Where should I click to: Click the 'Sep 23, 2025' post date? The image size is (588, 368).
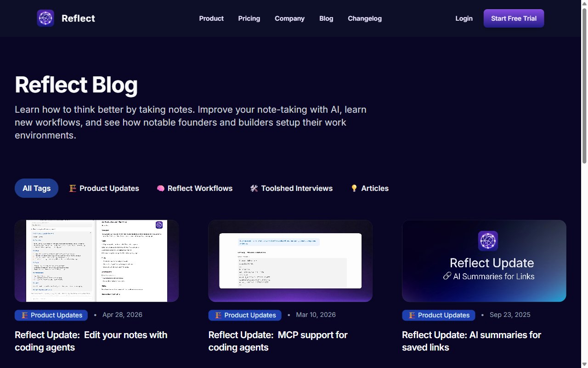pyautogui.click(x=510, y=315)
